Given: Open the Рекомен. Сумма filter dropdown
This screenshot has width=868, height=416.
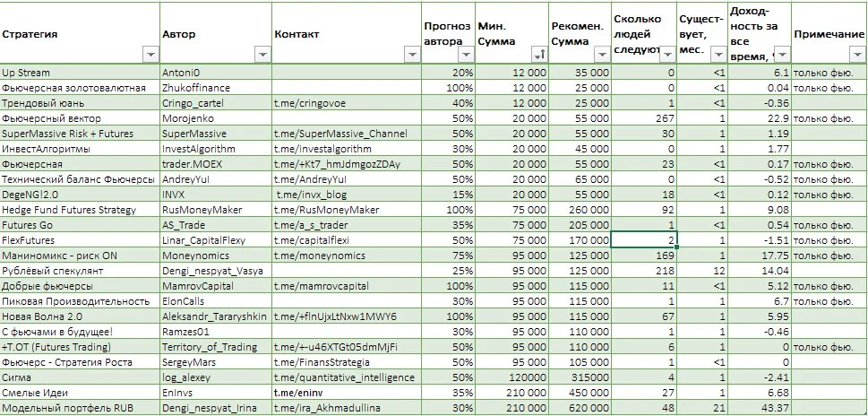Looking at the screenshot, I should (602, 55).
